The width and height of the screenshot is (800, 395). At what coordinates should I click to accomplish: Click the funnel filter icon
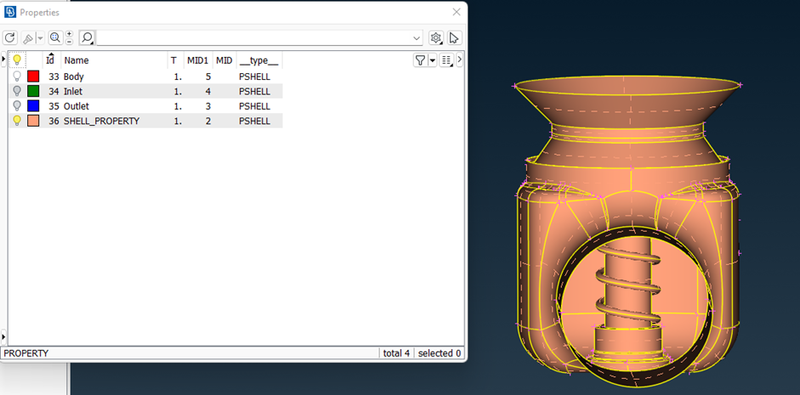420,60
